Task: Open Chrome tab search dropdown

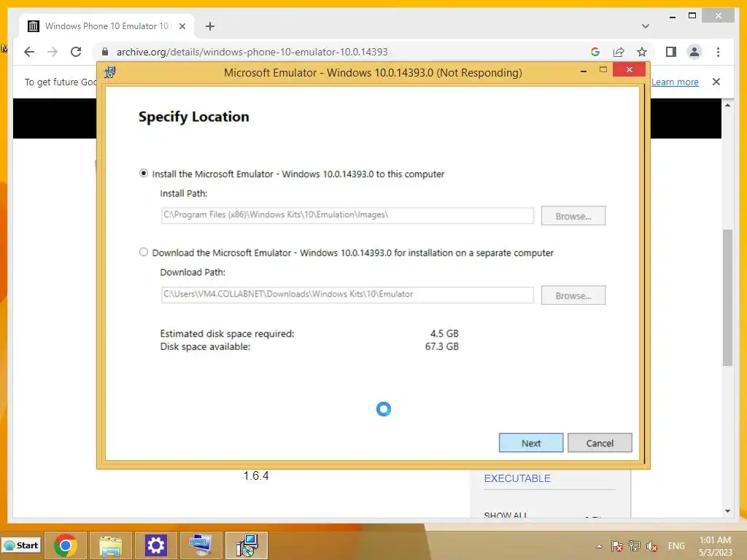Action: coord(646,26)
